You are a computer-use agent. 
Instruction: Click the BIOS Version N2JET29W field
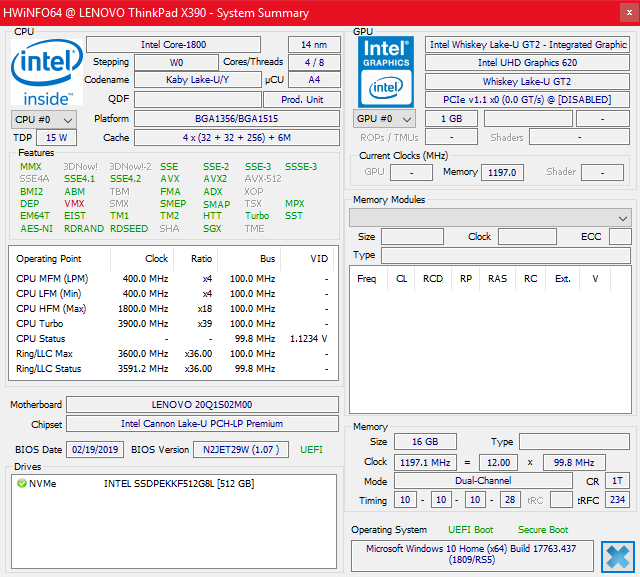click(x=241, y=450)
